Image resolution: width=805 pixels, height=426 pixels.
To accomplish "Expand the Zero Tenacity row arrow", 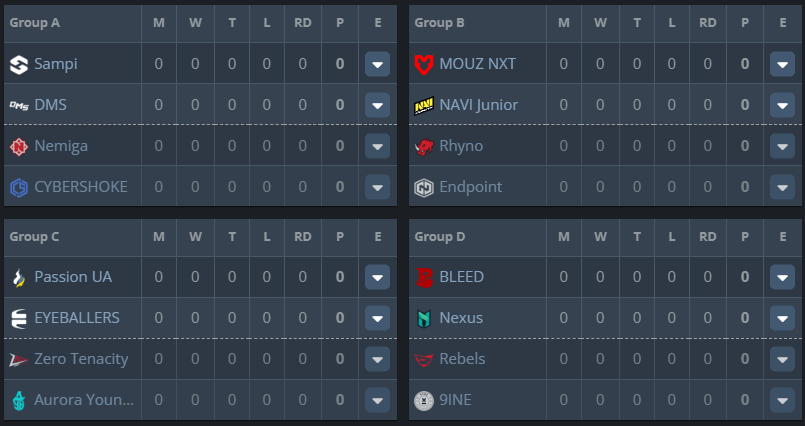I will 377,359.
